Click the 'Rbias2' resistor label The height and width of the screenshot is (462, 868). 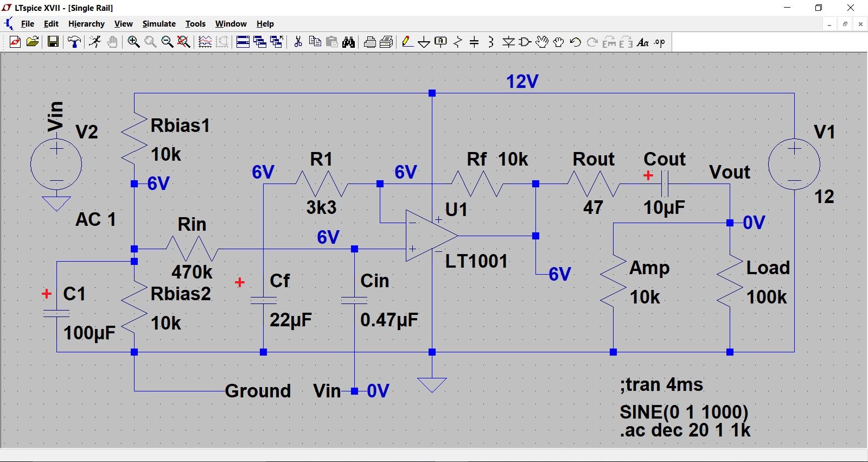(181, 294)
